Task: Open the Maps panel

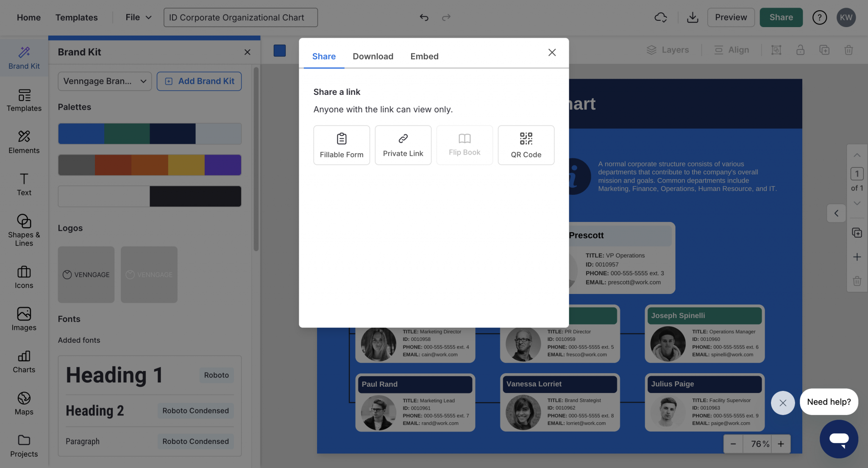Action: tap(24, 403)
